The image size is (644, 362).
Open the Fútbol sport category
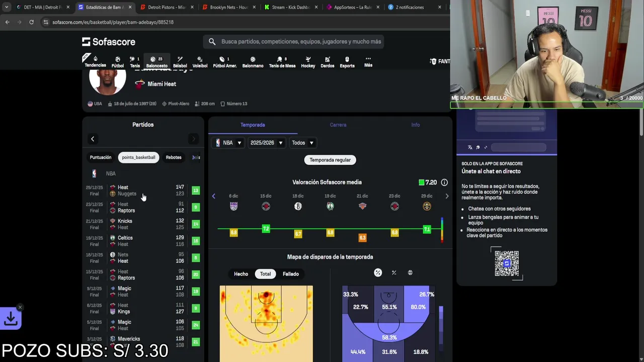pyautogui.click(x=118, y=62)
